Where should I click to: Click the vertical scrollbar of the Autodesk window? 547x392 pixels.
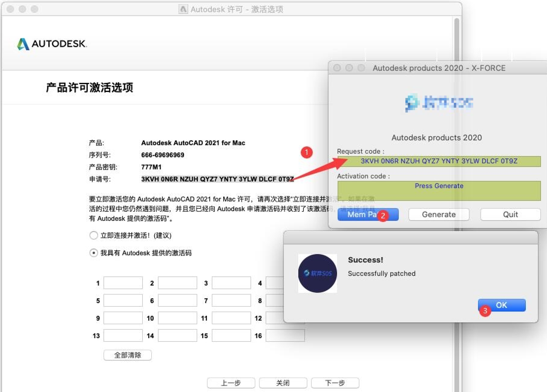457,121
